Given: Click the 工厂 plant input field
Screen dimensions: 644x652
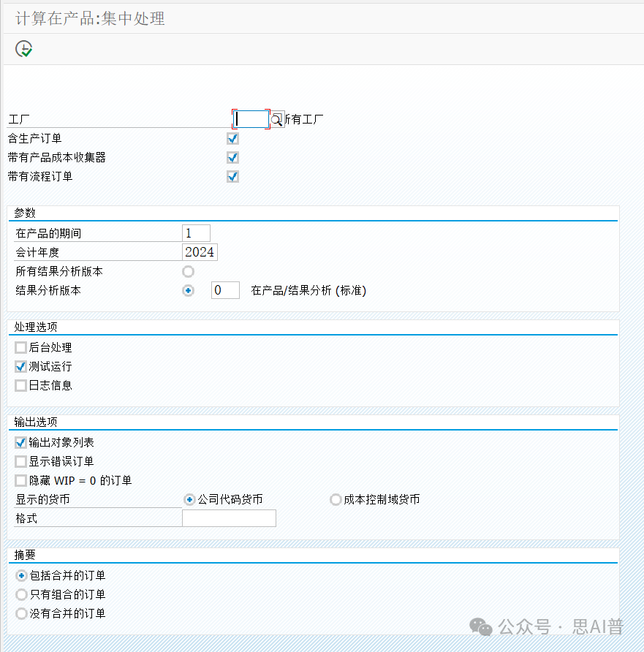Looking at the screenshot, I should tap(251, 119).
